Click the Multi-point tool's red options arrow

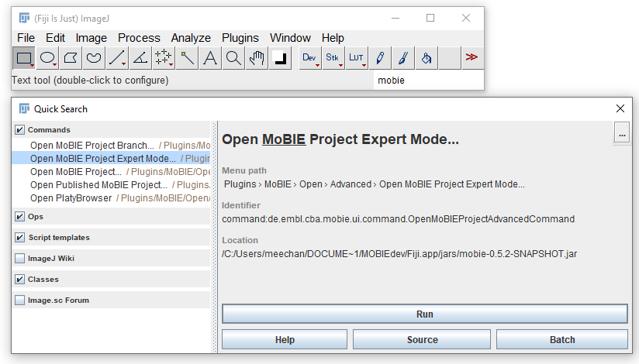[x=171, y=64]
